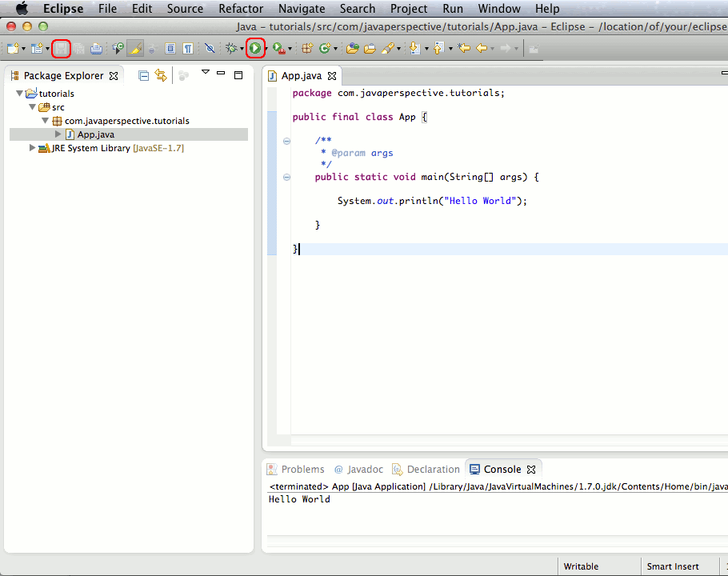728x576 pixels.
Task: Close the Console view tab
Action: pyautogui.click(x=531, y=470)
